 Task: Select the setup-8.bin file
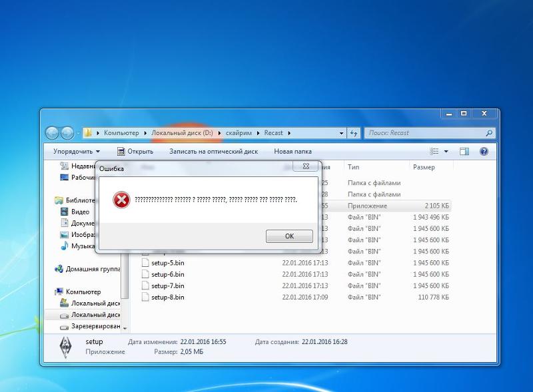click(x=167, y=297)
